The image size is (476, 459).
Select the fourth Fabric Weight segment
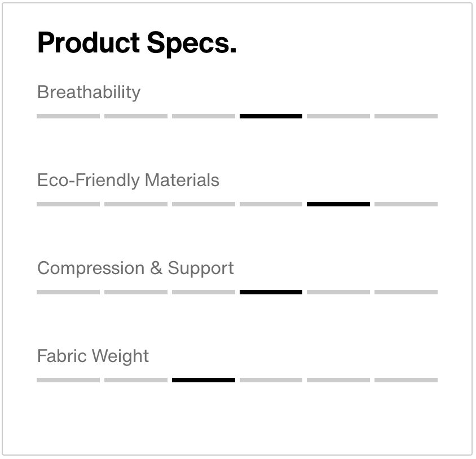pos(271,380)
